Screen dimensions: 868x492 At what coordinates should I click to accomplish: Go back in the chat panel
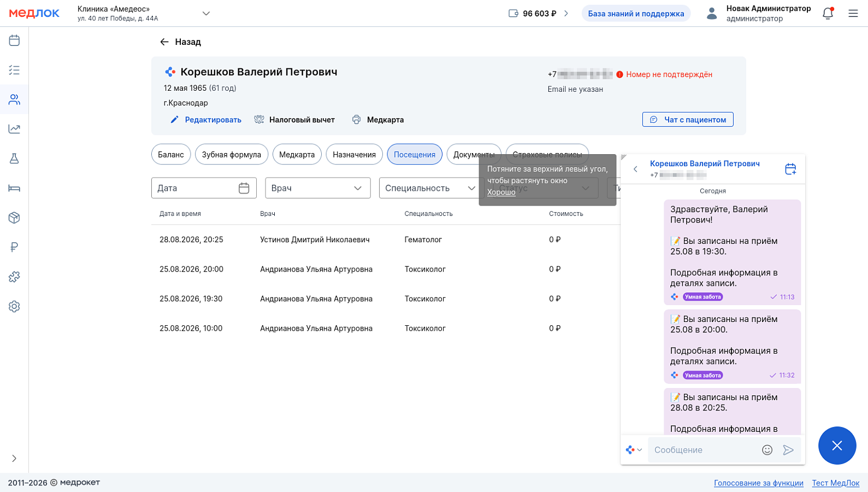635,169
